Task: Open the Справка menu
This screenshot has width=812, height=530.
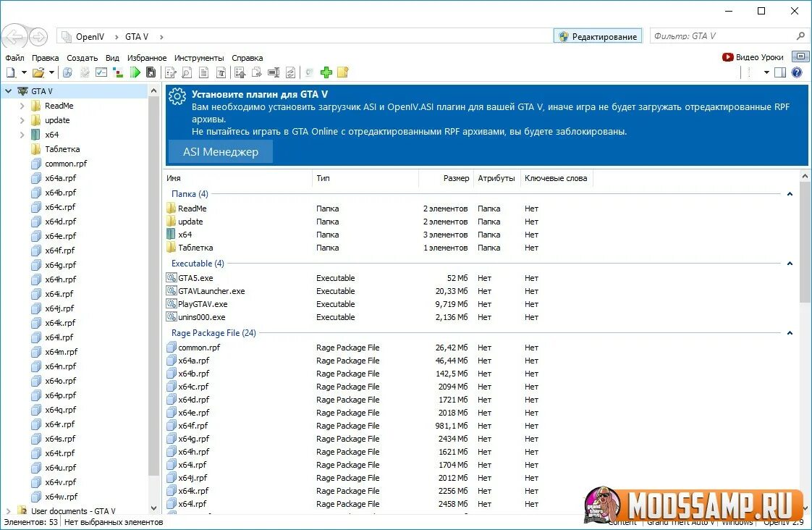Action: (x=247, y=58)
